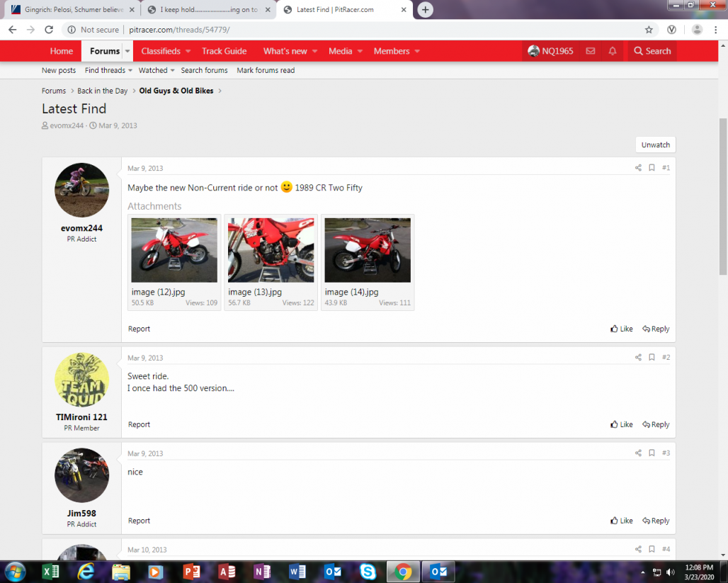Like the post by TIMironi 121
This screenshot has height=583, width=728.
click(621, 424)
